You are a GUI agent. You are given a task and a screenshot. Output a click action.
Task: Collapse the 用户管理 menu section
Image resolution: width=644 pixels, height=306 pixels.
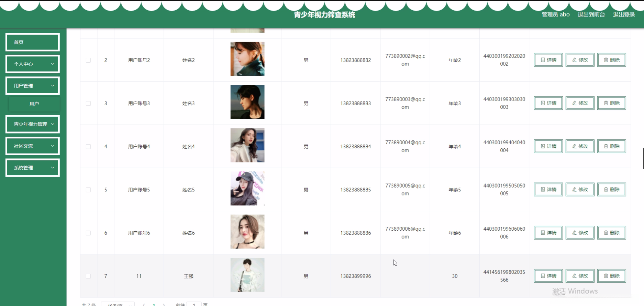pyautogui.click(x=33, y=86)
